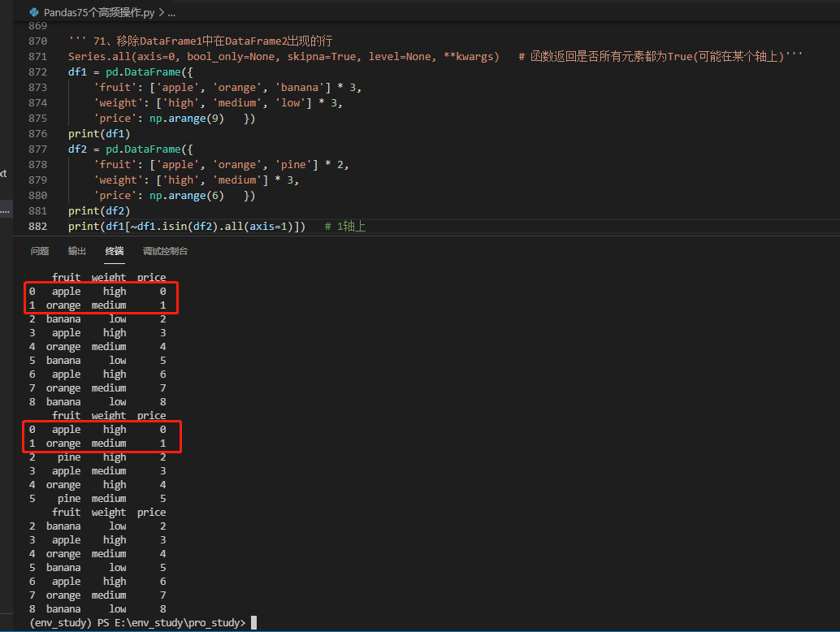
Task: Click the '(env_study)' environment label in terminal
Action: point(61,623)
